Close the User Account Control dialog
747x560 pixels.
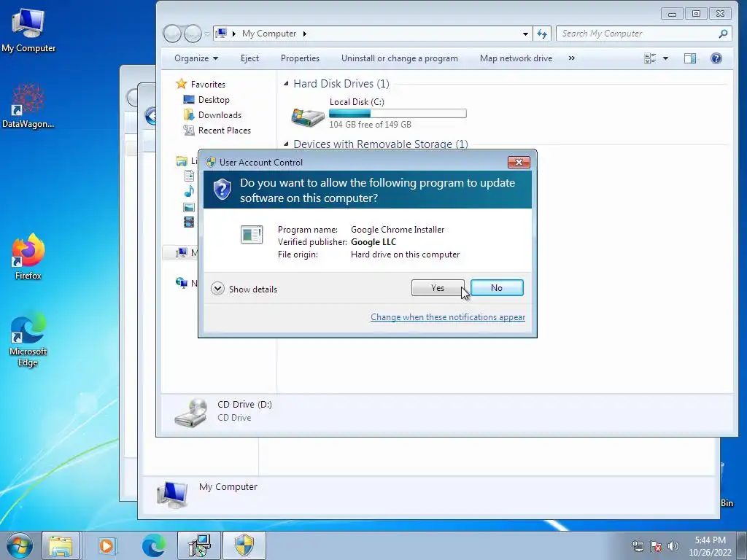pos(519,162)
